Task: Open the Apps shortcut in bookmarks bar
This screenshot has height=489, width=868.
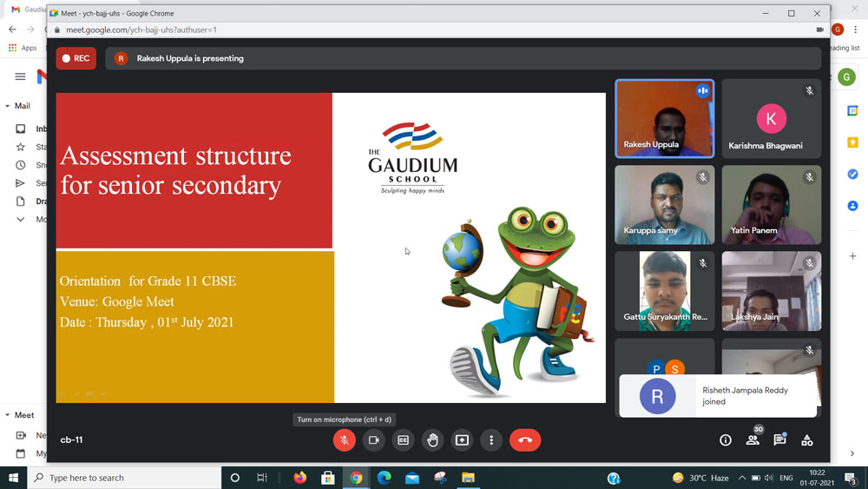Action: [23, 48]
